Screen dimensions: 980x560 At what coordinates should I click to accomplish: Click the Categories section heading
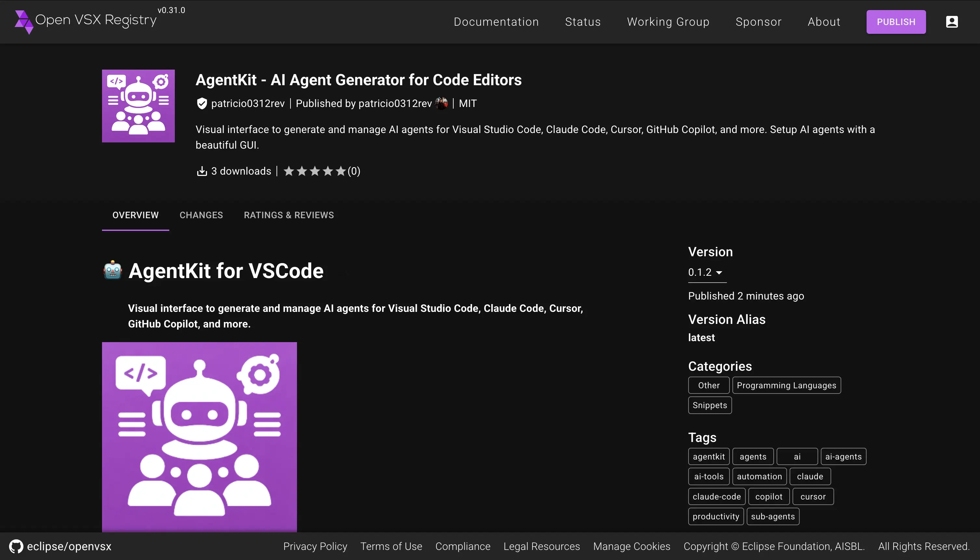coord(720,366)
